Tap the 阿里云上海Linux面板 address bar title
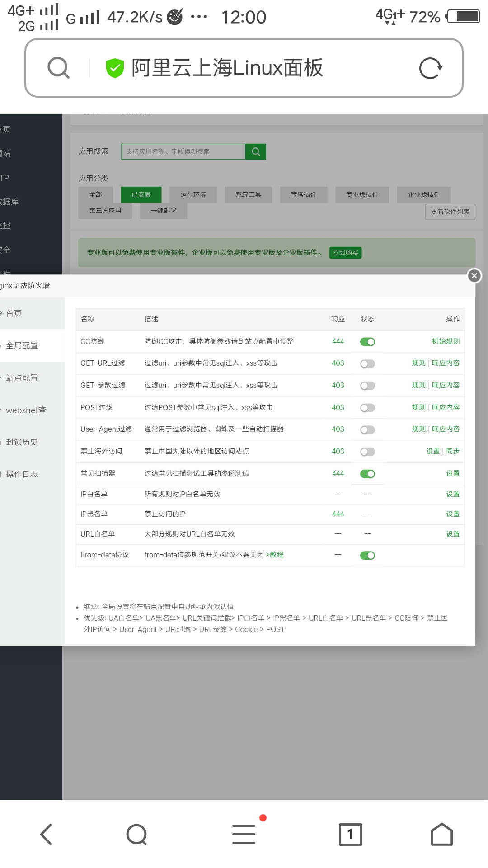This screenshot has width=488, height=868. 227,68
